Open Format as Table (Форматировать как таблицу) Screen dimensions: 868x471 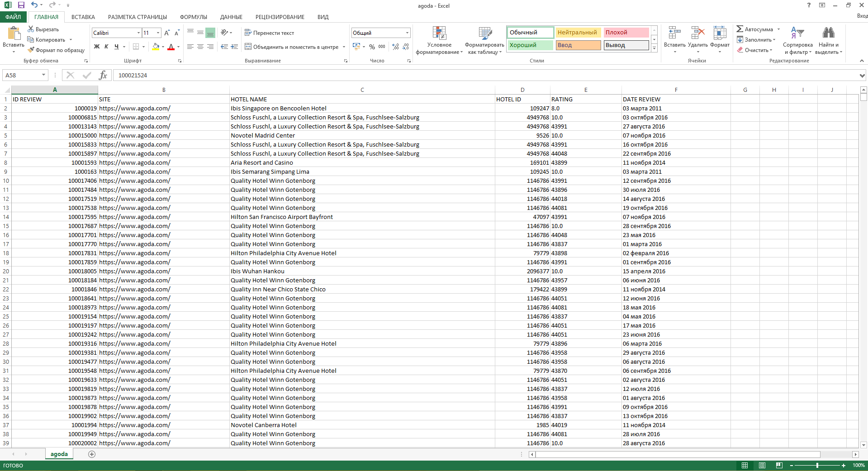click(x=484, y=40)
